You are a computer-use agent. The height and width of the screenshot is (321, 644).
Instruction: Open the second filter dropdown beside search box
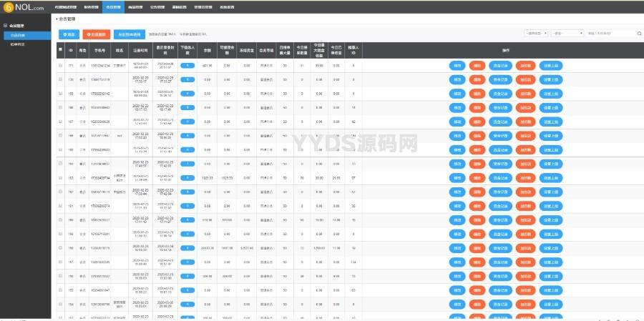567,33
